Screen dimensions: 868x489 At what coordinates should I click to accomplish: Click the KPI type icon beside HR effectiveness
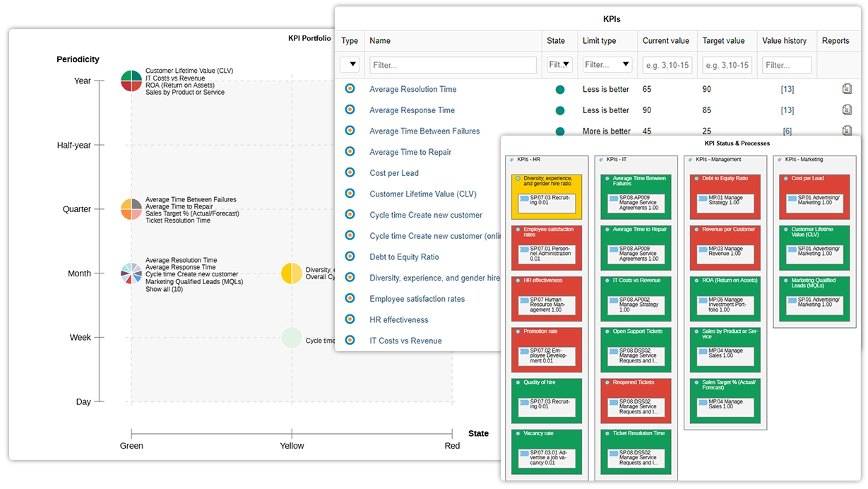coord(349,319)
